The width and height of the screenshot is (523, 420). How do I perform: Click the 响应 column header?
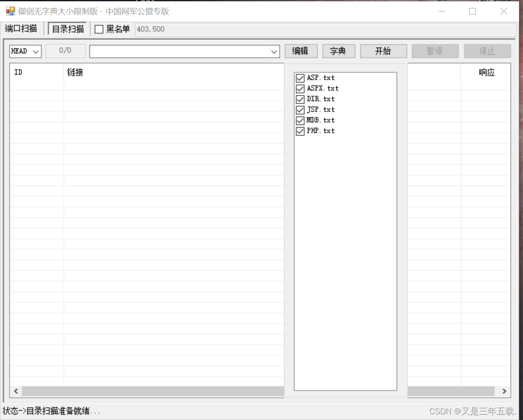click(485, 72)
